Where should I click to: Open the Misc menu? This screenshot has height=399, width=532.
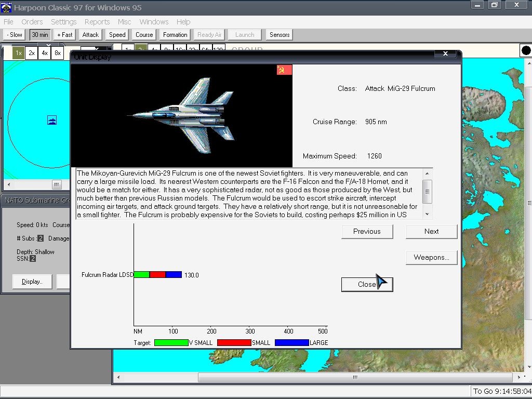(124, 22)
